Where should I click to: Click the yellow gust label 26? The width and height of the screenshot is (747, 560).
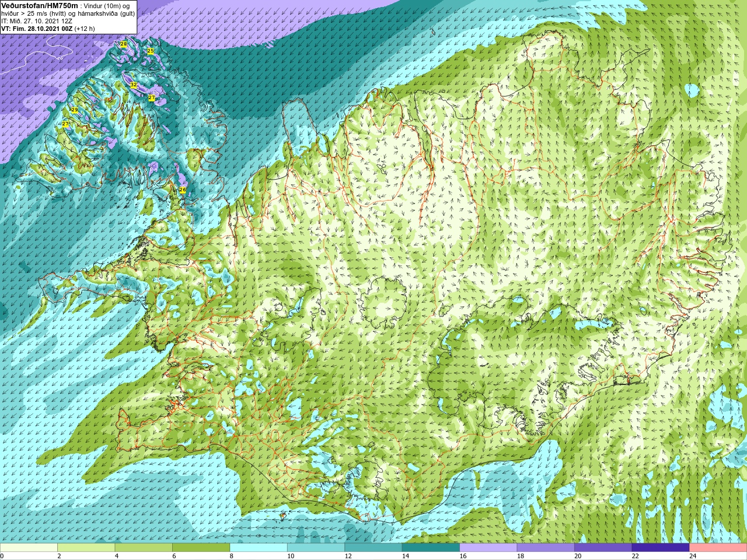[182, 190]
